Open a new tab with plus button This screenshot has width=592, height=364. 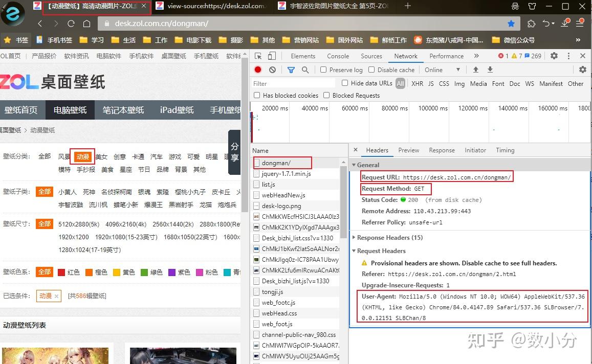(x=408, y=6)
